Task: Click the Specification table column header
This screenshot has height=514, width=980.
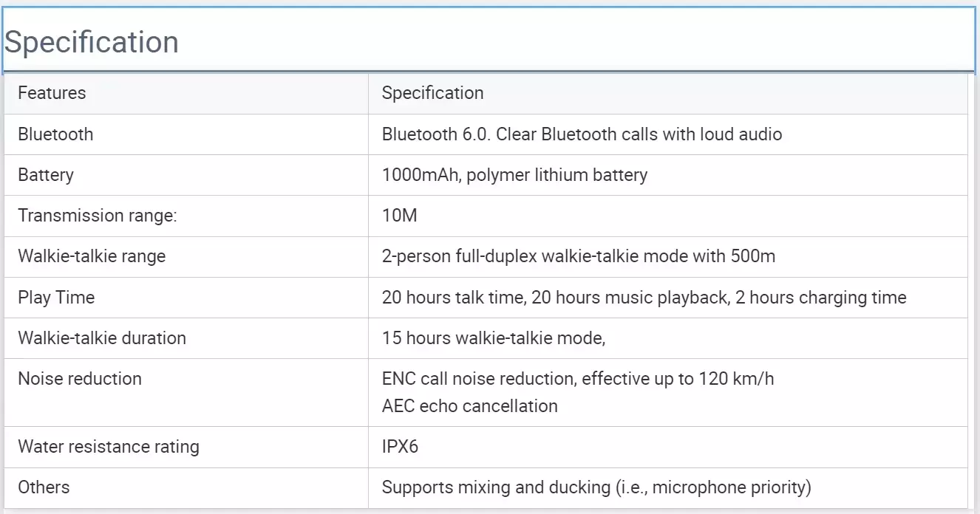Action: tap(432, 93)
